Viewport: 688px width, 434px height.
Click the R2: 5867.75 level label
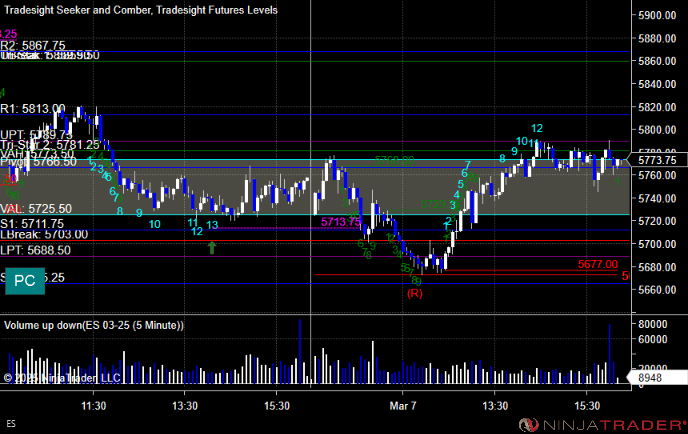pos(33,45)
